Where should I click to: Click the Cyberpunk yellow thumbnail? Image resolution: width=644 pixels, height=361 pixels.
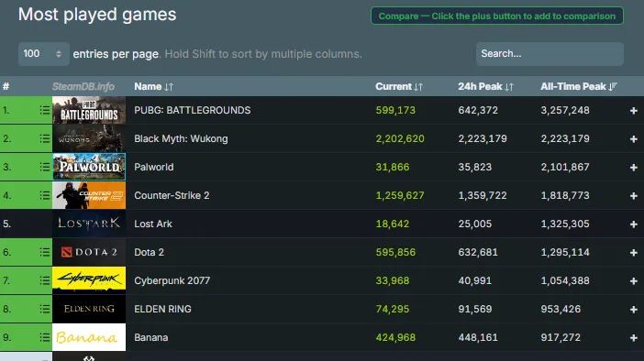89,279
